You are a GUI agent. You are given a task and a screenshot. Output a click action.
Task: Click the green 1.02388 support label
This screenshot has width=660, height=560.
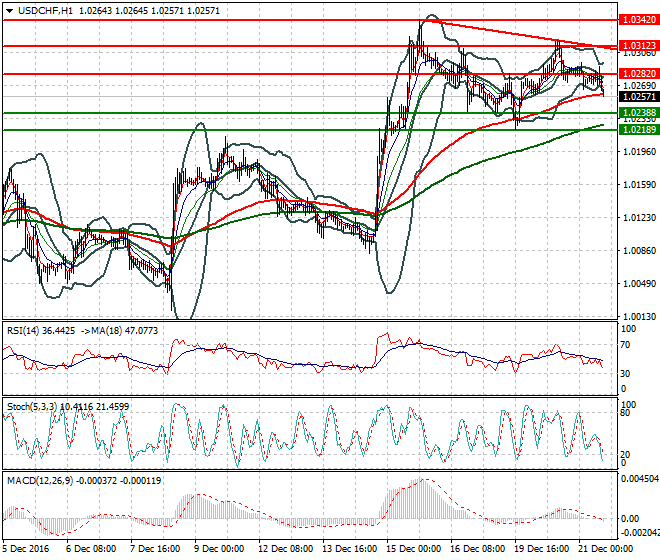(639, 112)
